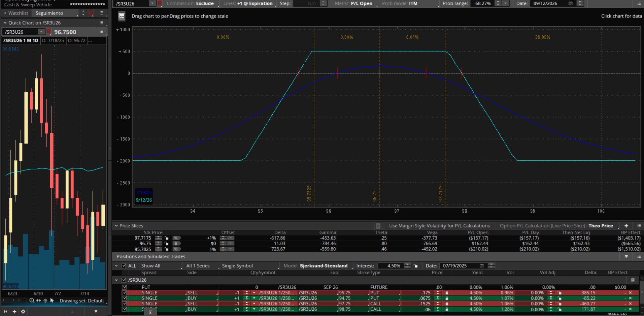Viewport: 644px width, 316px height.
Task: Open the calendar picker for the 09/12/2026 date
Action: click(570, 3)
